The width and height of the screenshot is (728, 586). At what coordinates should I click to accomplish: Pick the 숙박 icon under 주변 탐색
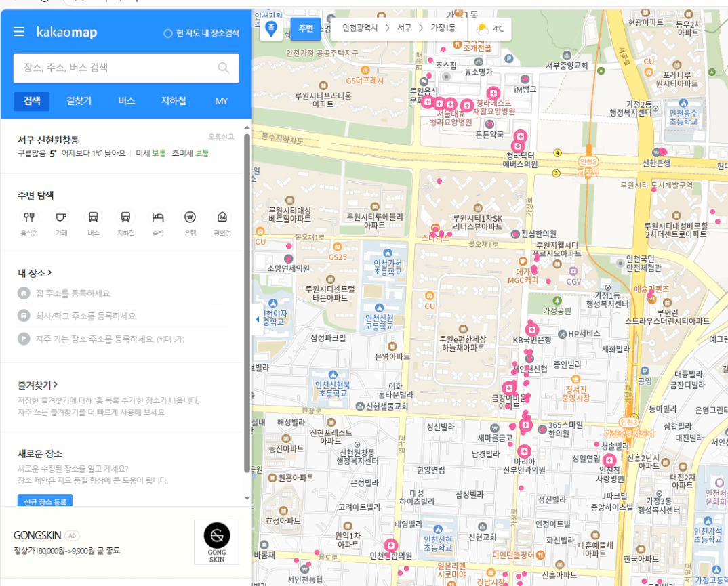(158, 217)
